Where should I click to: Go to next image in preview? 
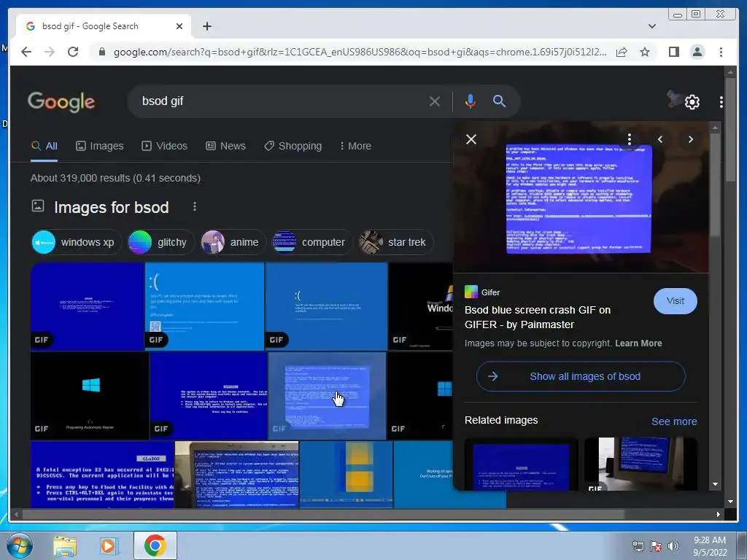coord(690,139)
